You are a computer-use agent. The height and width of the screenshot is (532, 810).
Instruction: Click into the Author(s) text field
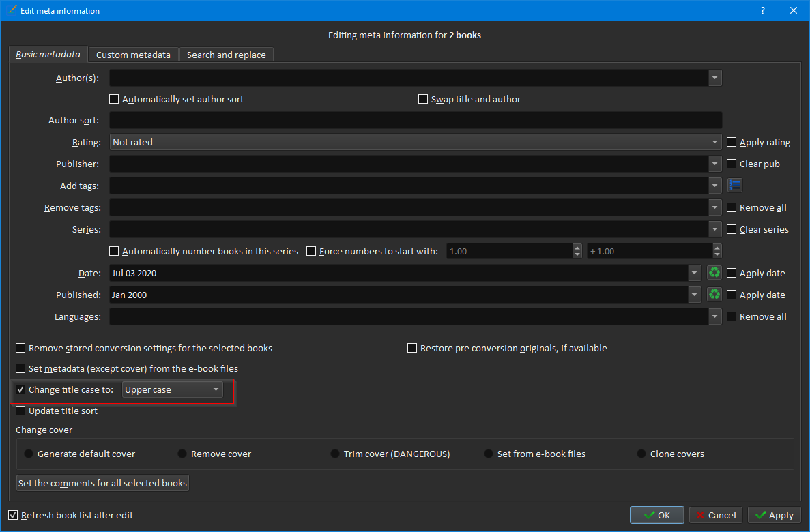tap(409, 78)
